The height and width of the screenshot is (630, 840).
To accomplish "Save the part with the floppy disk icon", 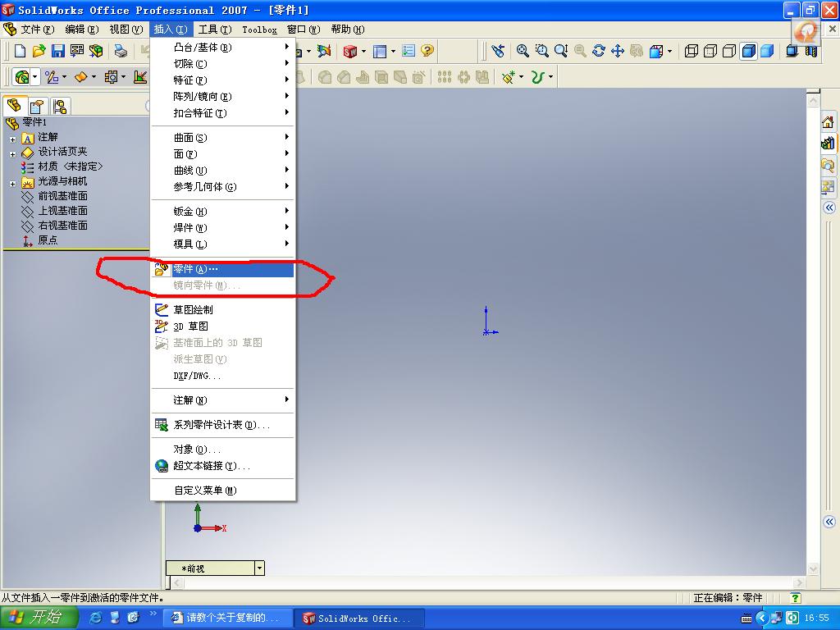I will [x=58, y=51].
